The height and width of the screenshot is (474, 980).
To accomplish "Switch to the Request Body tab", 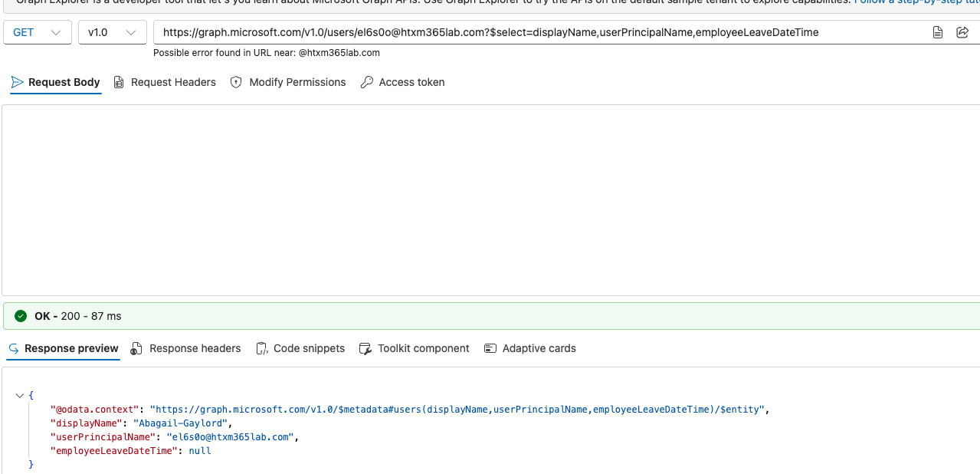I will [x=55, y=82].
